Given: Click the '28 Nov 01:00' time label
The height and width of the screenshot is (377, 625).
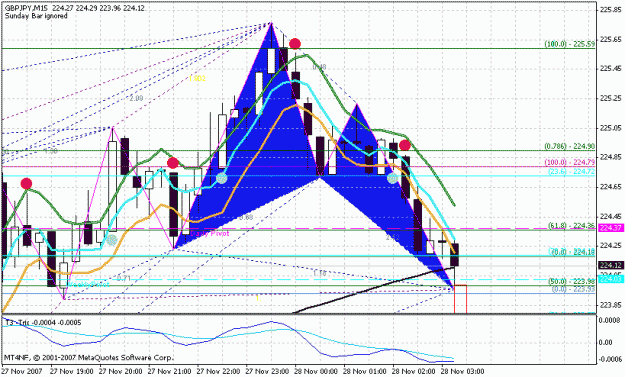Looking at the screenshot, I should click(x=365, y=371).
